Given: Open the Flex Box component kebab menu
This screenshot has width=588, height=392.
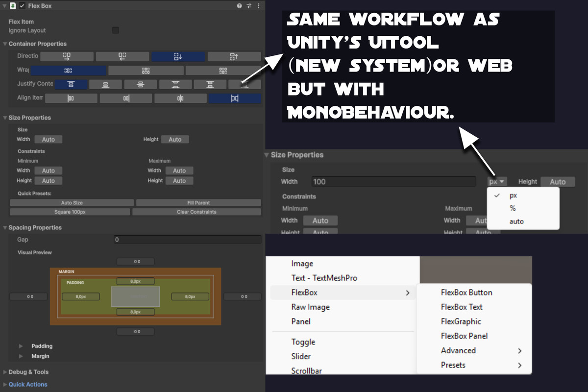Looking at the screenshot, I should click(258, 6).
